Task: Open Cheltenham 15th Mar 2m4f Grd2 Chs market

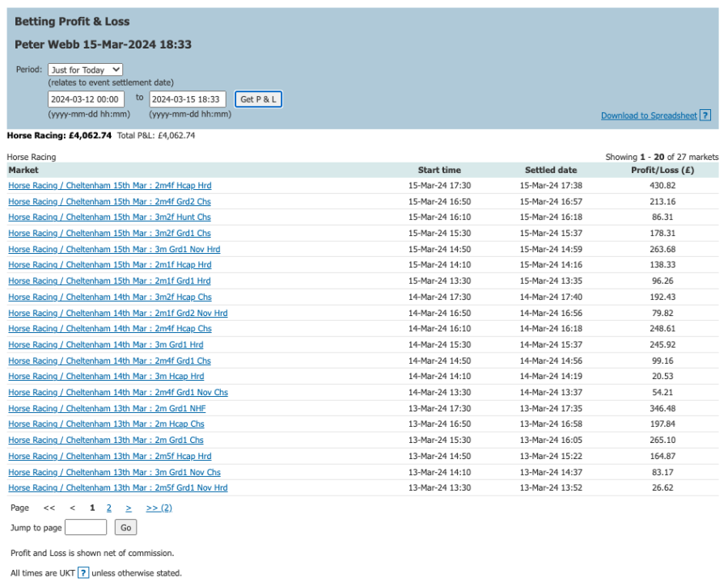Action: (109, 202)
